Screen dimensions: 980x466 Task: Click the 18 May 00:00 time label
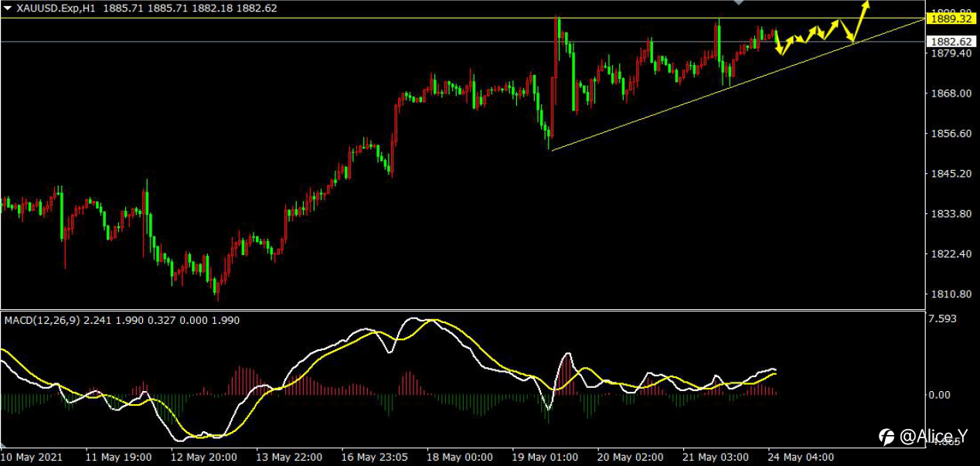459,457
